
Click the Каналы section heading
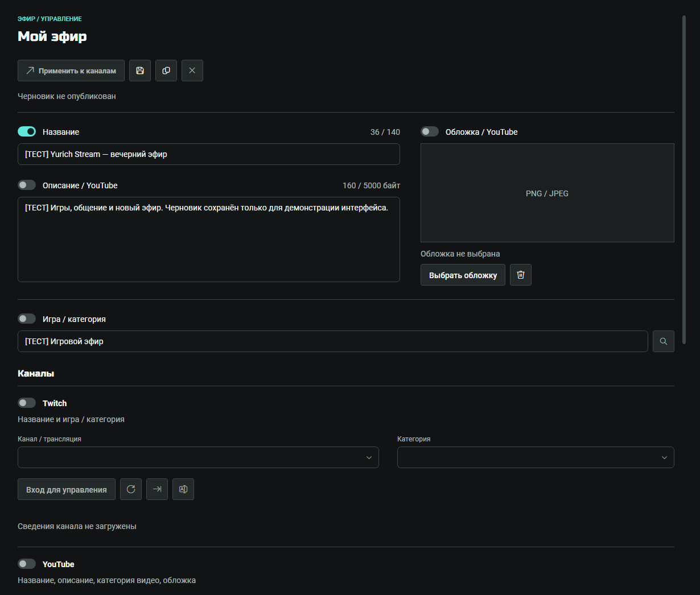(x=36, y=374)
